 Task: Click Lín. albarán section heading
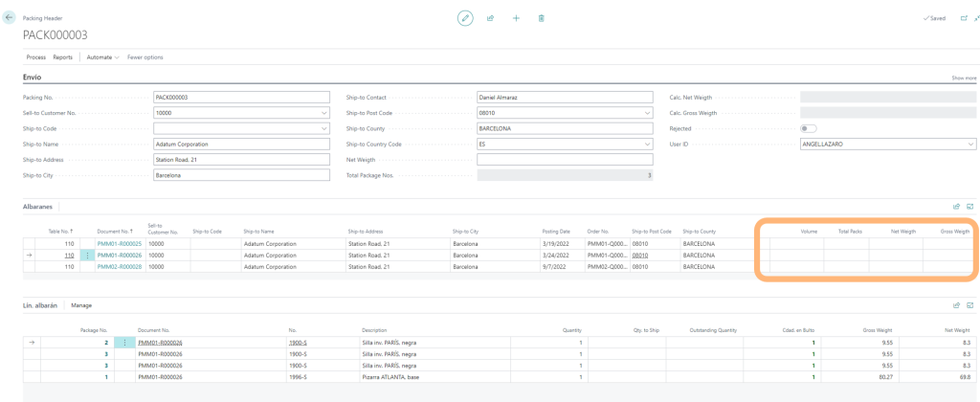tap(40, 305)
